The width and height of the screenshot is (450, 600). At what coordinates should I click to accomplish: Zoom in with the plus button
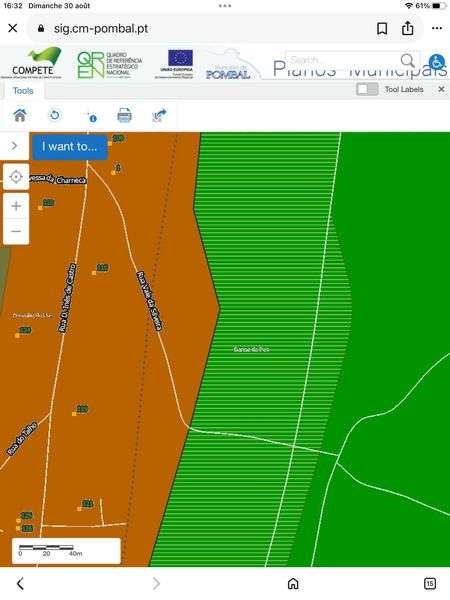pyautogui.click(x=16, y=206)
